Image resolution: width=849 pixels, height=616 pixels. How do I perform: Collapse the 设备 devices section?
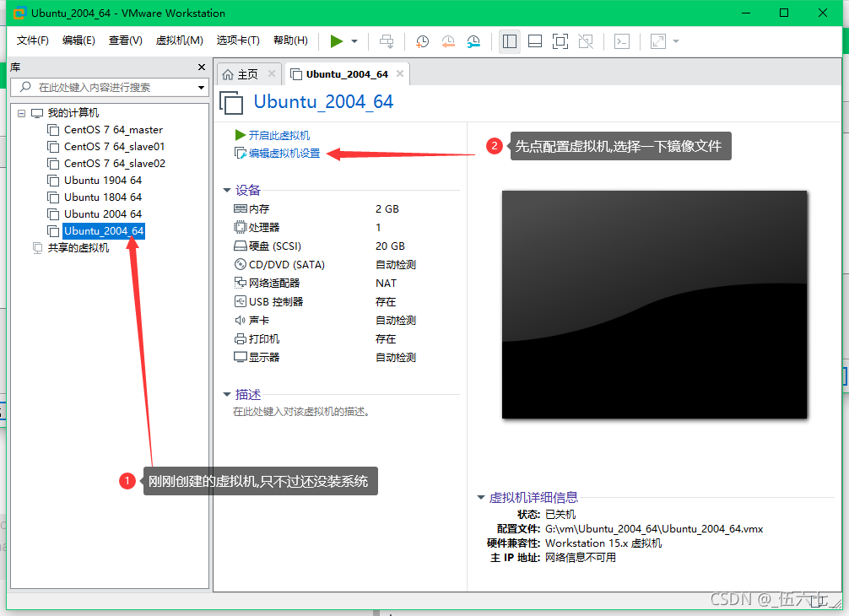click(227, 190)
